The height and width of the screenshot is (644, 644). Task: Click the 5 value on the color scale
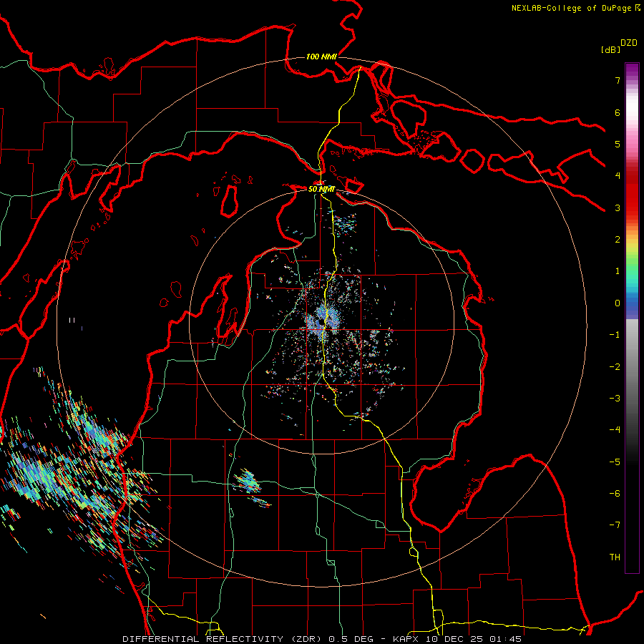tap(618, 144)
